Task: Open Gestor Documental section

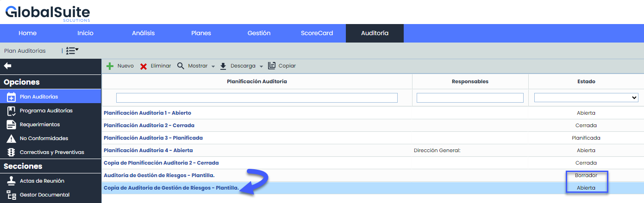Action: pos(44,195)
